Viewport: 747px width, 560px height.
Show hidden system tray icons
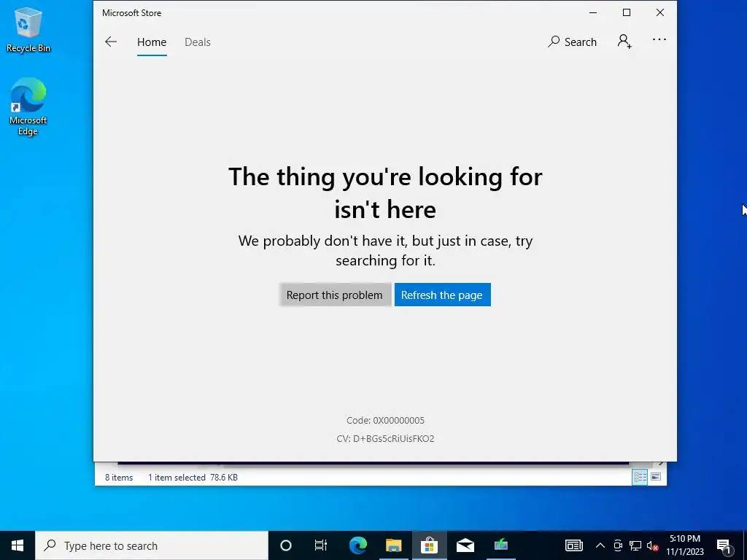[x=600, y=545]
